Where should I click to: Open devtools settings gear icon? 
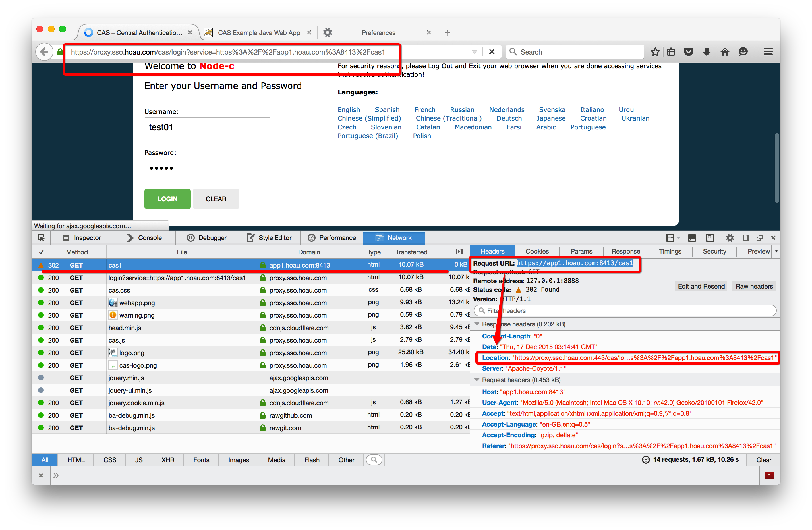(x=730, y=238)
